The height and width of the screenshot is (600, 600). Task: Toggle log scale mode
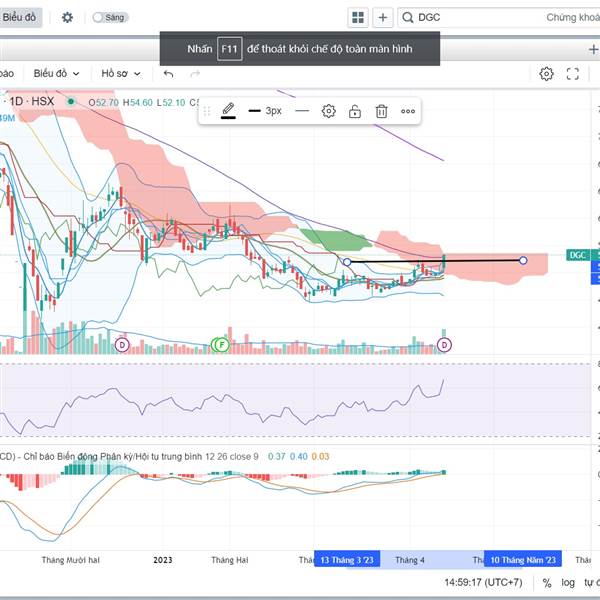tap(568, 583)
